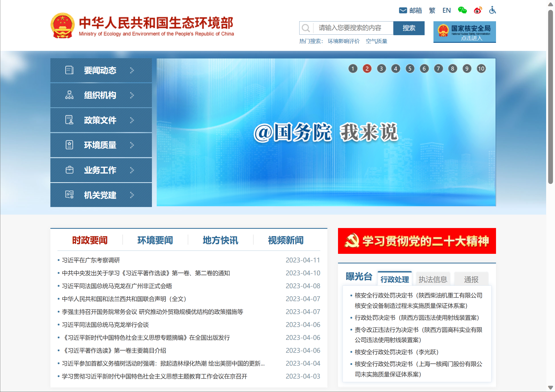The height and width of the screenshot is (392, 555).
Task: Open the 邮箱 envelope mail icon
Action: click(403, 10)
